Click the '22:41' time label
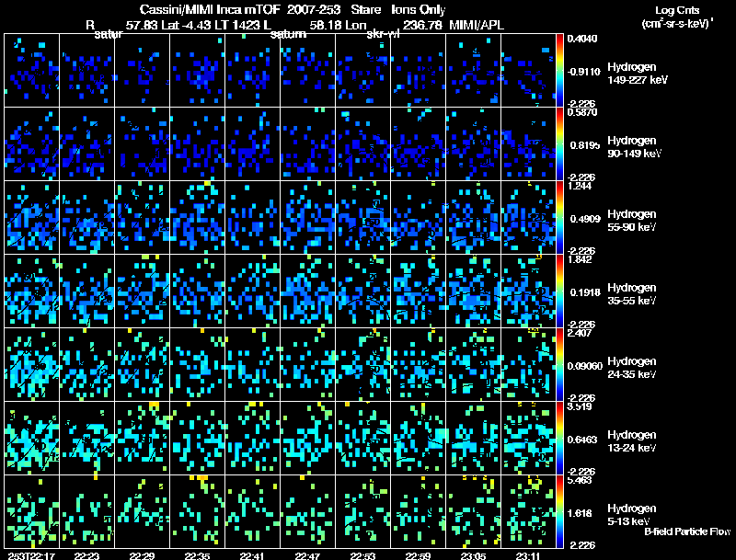Viewport: 736px width, 560px height. point(252,555)
